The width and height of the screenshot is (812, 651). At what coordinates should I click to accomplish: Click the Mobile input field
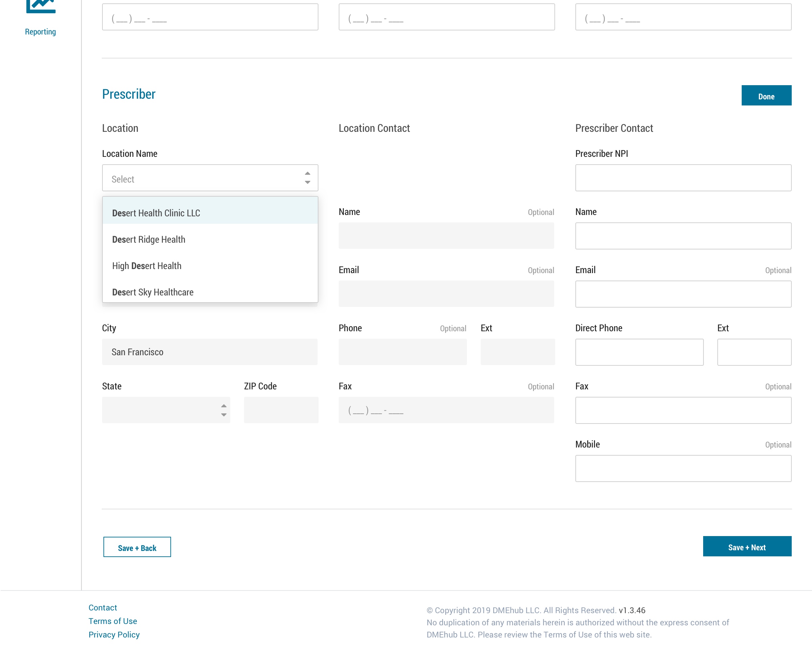coord(683,468)
